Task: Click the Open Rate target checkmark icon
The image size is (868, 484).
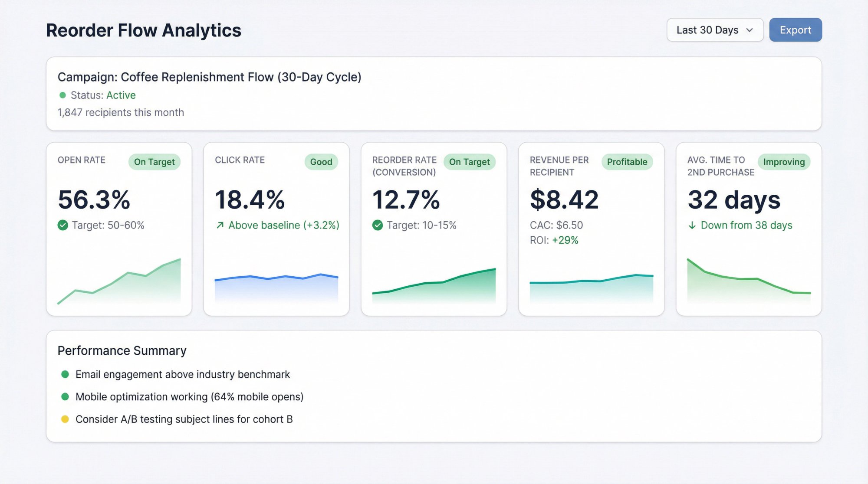Action: click(63, 225)
